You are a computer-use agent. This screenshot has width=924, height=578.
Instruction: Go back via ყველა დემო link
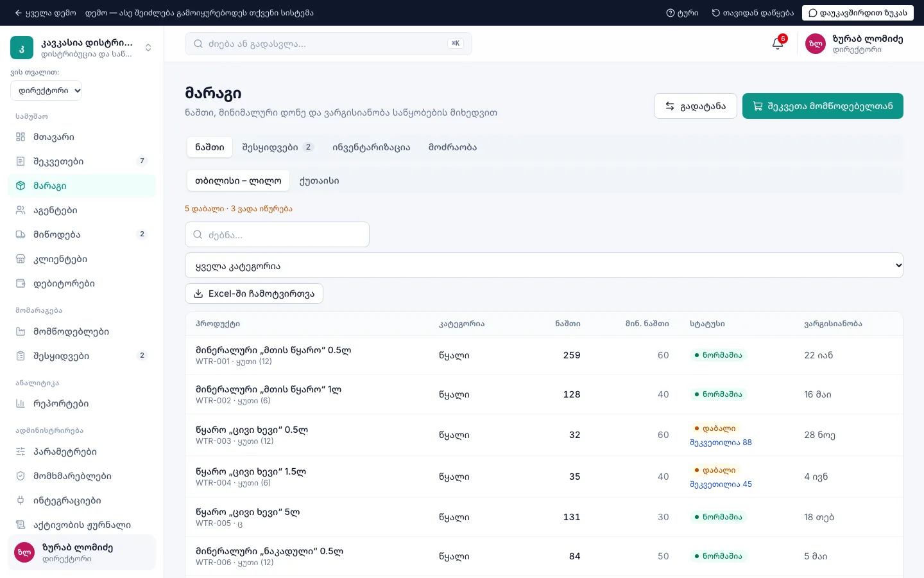46,13
